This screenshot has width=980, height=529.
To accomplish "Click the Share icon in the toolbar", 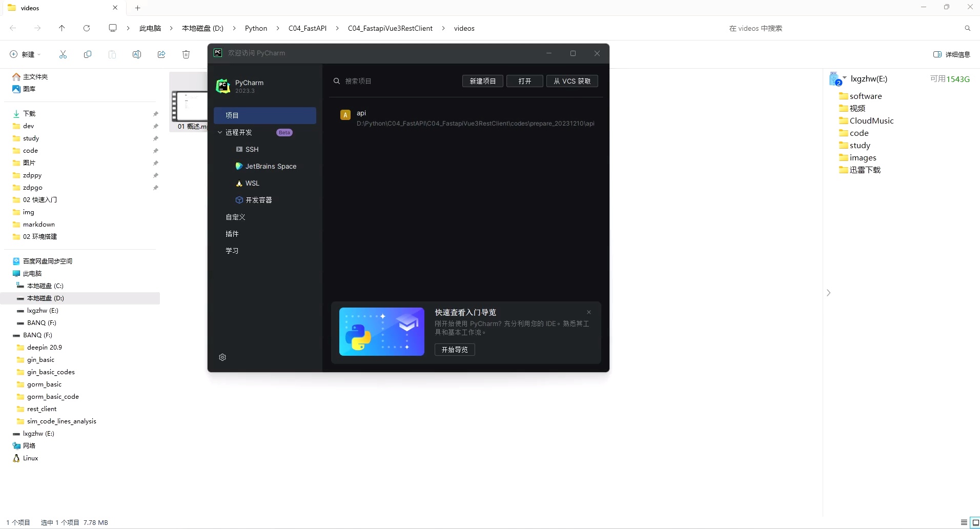I will 161,54.
